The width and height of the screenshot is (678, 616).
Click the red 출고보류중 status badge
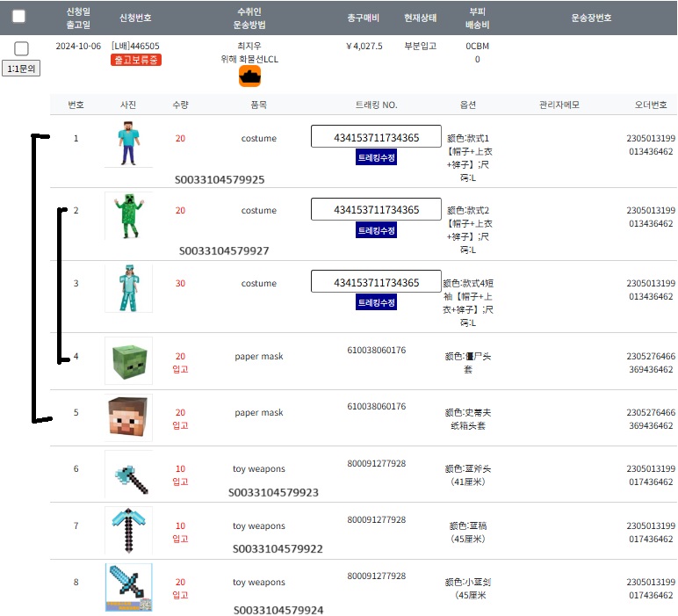136,60
